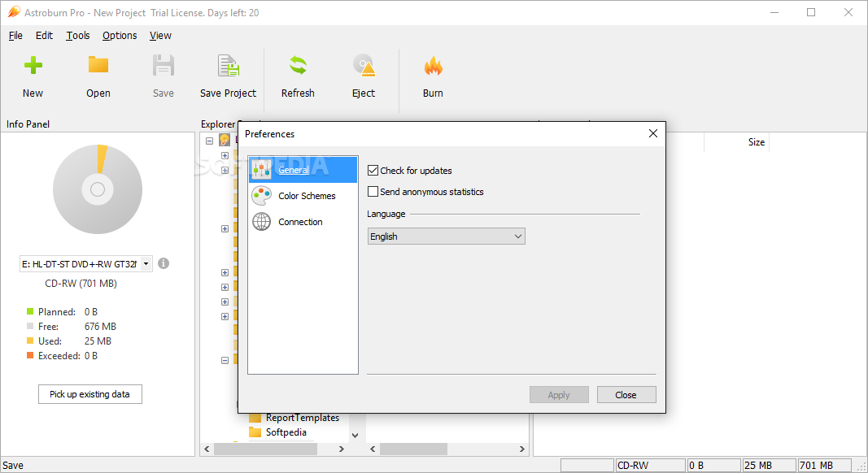Select the ReportTemplates folder icon
The height and width of the screenshot is (473, 868).
(x=255, y=418)
